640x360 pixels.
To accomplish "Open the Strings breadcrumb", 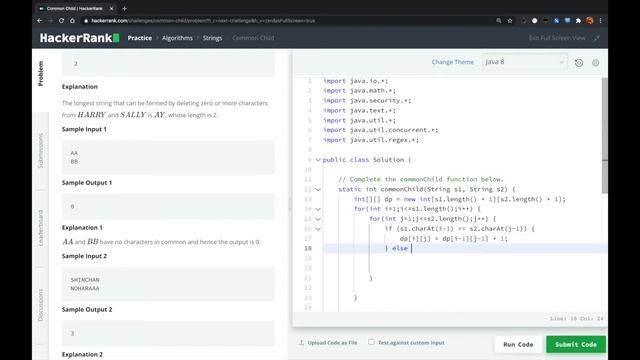I will [212, 38].
